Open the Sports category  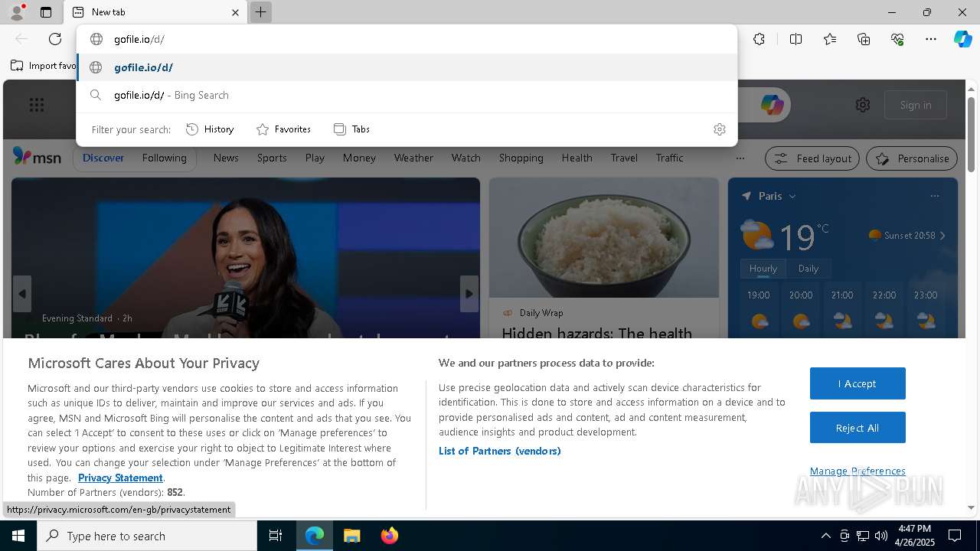click(x=272, y=158)
